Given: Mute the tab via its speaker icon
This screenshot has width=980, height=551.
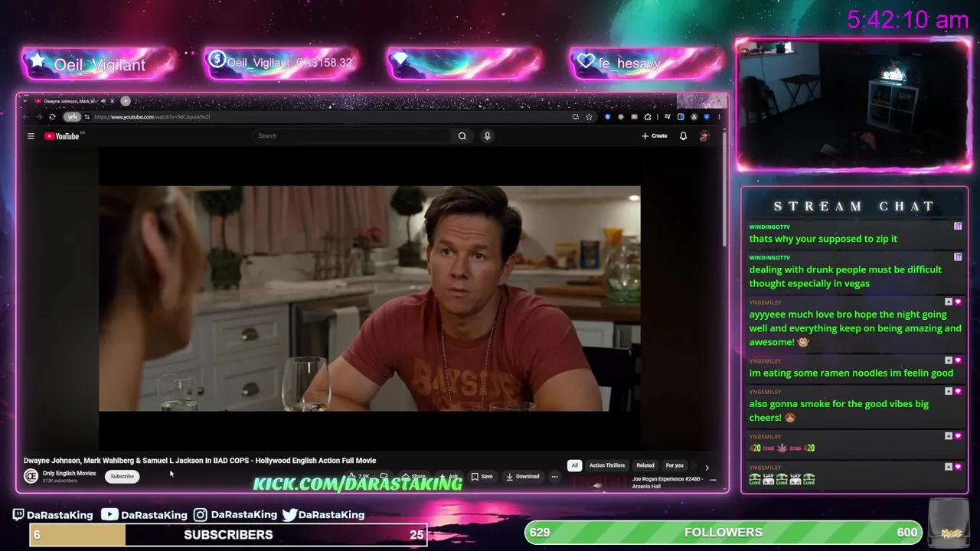Looking at the screenshot, I should pyautogui.click(x=103, y=101).
